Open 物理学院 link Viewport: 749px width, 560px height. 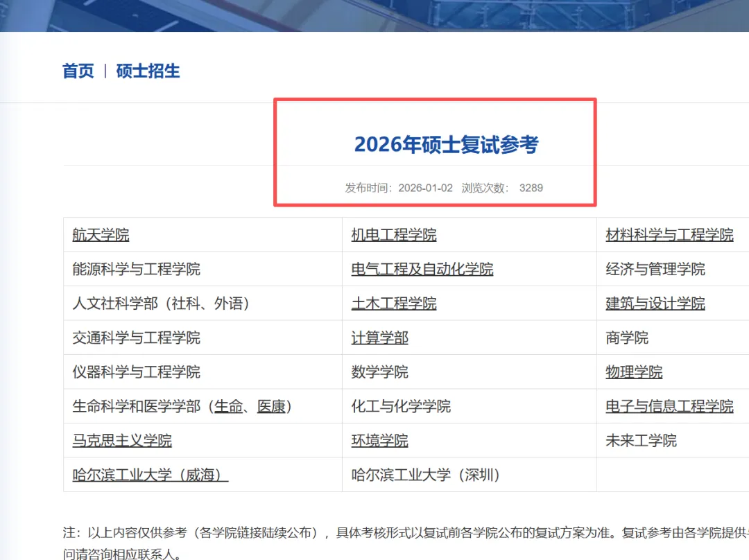tap(634, 372)
